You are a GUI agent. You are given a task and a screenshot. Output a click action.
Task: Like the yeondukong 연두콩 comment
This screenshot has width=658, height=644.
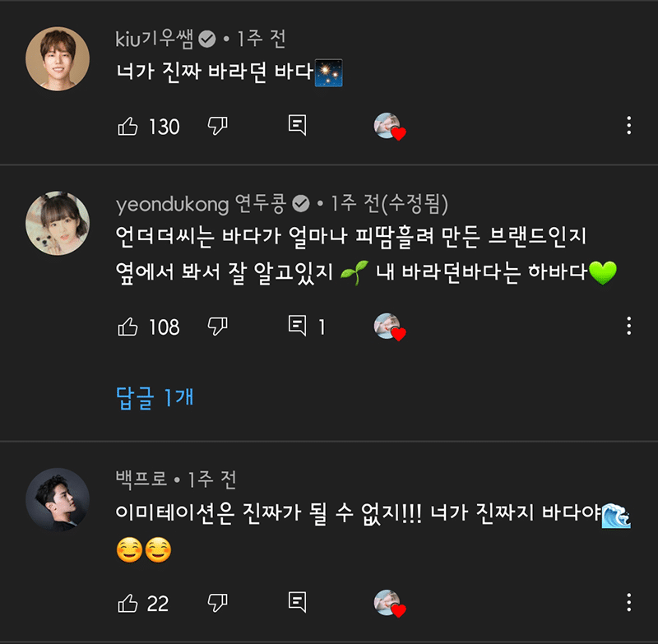click(128, 327)
